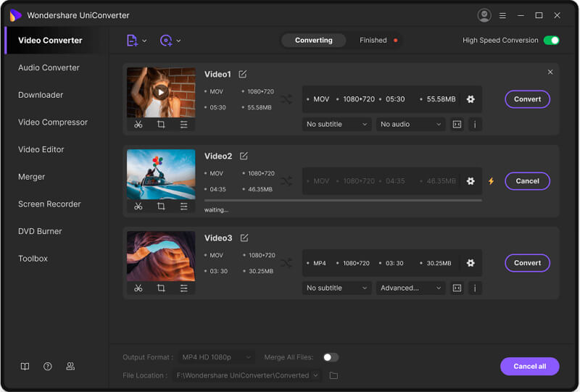Click the info icon in Video3 row
Screen dimensions: 580x392
[475, 288]
